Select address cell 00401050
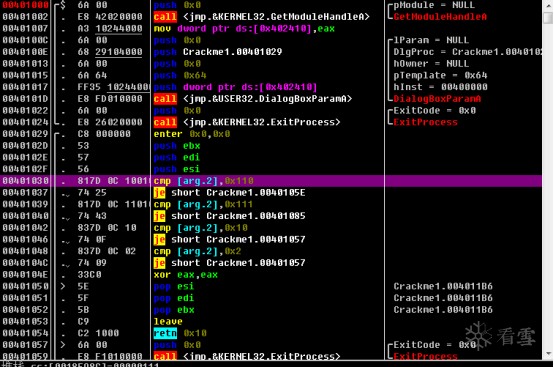The width and height of the screenshot is (554, 367). click(x=25, y=286)
